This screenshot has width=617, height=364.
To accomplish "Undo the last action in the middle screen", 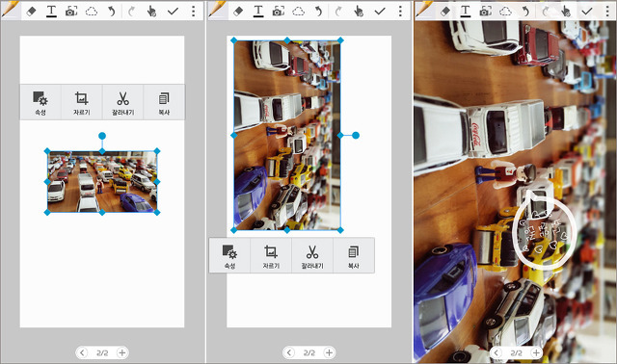I will 319,12.
